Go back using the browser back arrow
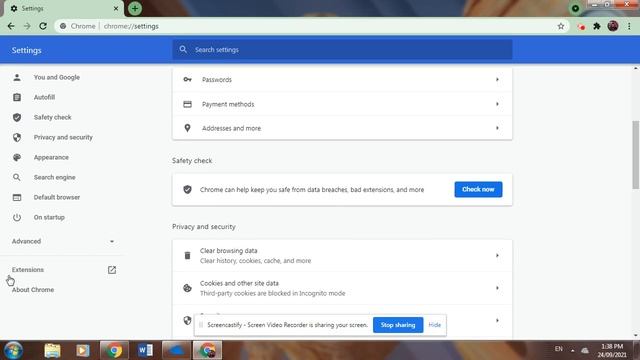Screen dimensions: 640x360 (11, 26)
